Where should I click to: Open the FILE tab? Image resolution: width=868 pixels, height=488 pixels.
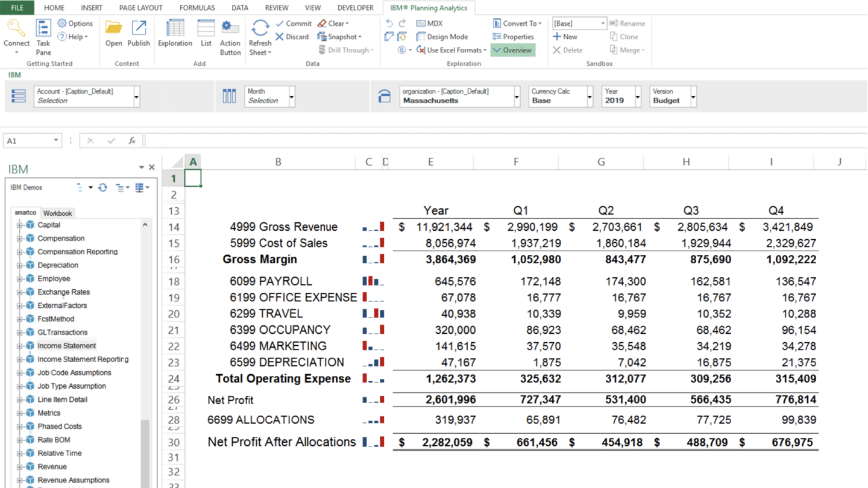click(x=17, y=8)
